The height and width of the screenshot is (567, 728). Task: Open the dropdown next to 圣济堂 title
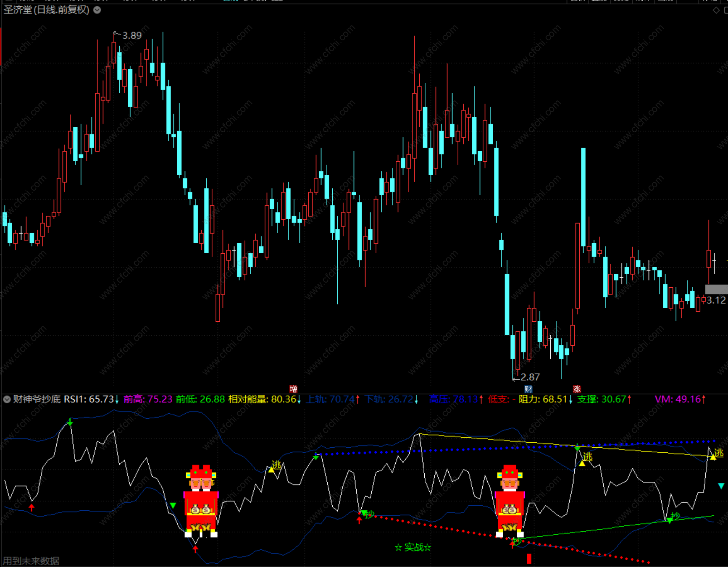(97, 10)
